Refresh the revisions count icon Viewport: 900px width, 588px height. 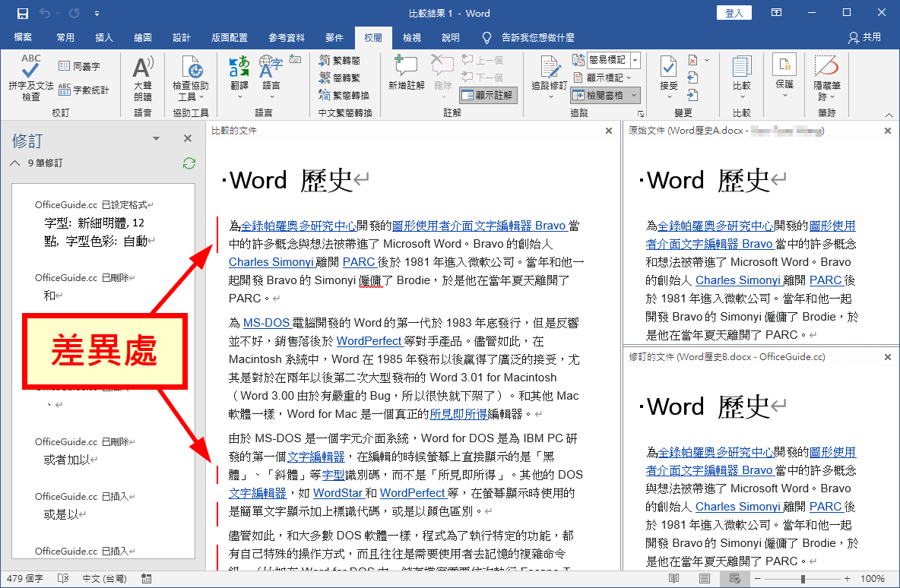click(x=189, y=163)
